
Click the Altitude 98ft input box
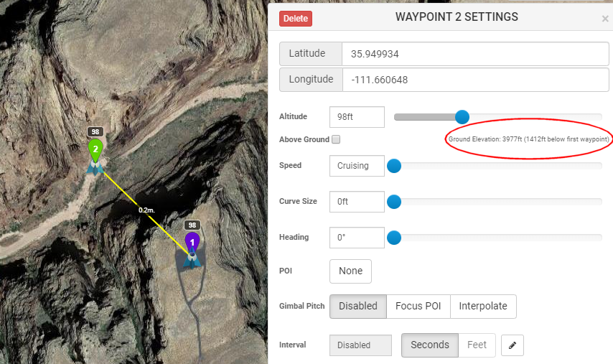[x=357, y=117]
